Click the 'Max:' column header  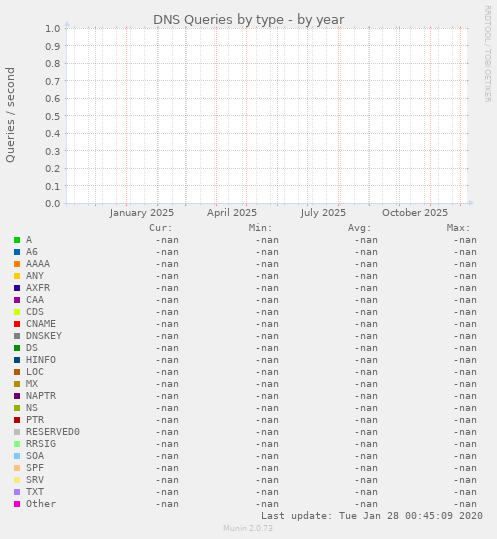point(459,228)
